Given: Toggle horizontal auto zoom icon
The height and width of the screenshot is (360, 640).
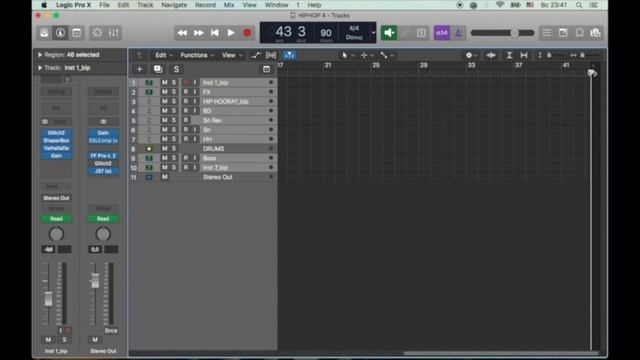Looking at the screenshot, I should 524,56.
